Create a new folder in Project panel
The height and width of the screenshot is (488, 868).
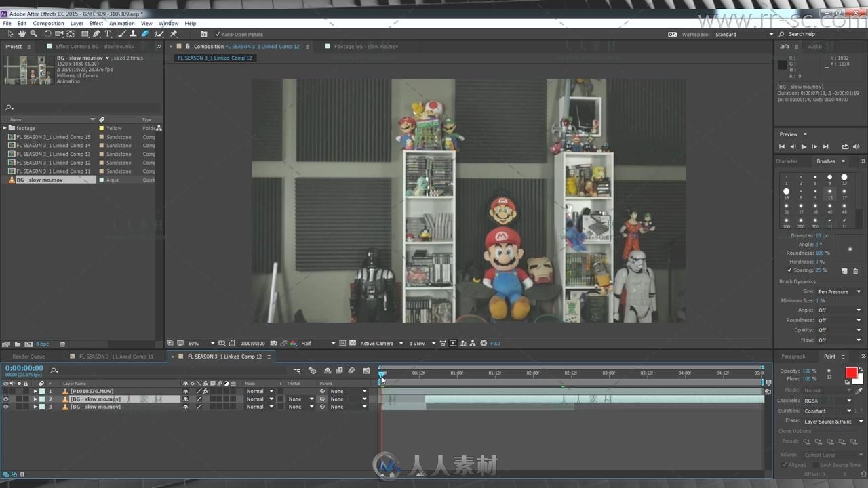click(18, 344)
